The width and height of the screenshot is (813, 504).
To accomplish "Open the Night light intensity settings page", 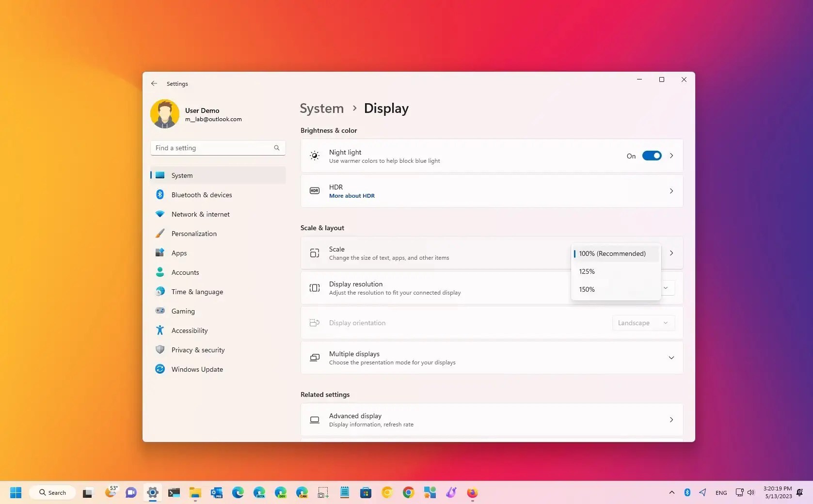I will pyautogui.click(x=671, y=156).
